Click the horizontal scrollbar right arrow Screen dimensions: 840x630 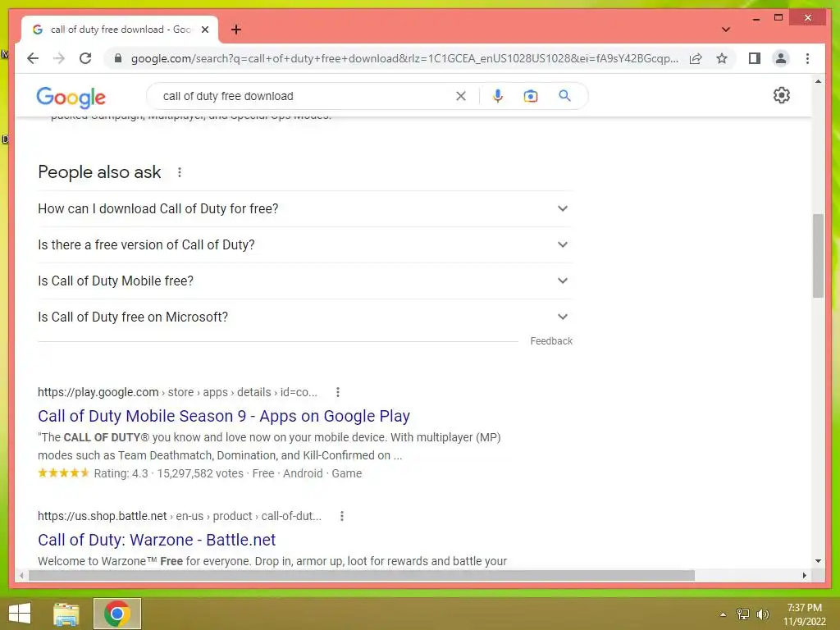(x=804, y=576)
